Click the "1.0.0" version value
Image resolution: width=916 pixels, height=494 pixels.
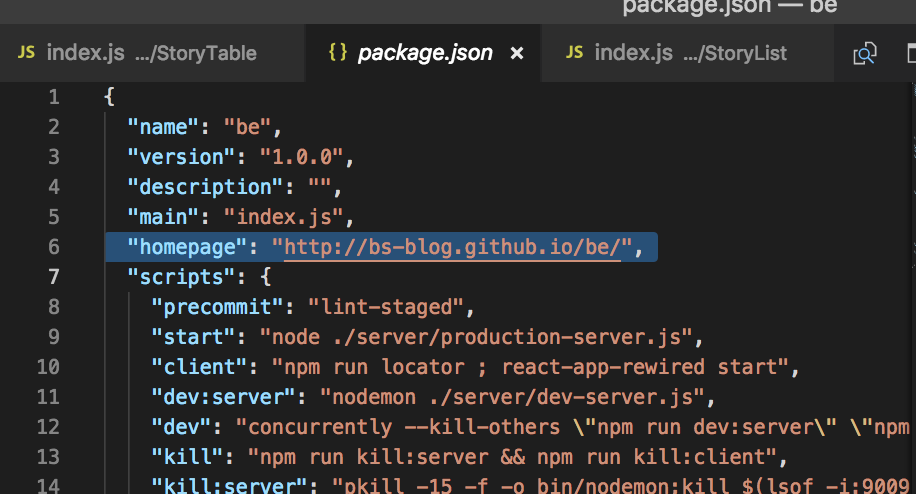pos(301,157)
